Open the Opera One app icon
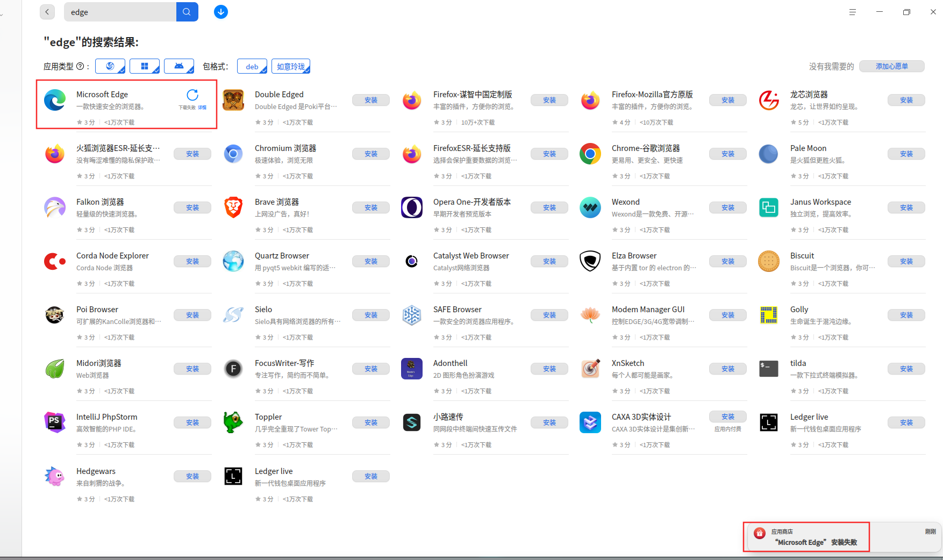The image size is (943, 560). click(x=412, y=207)
